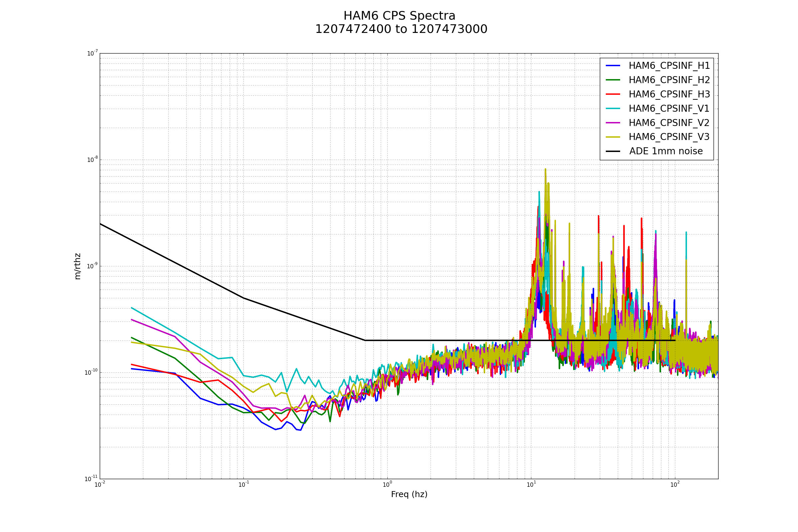Click the 10^-9 tick on the y-axis
This screenshot has height=532, width=798.
pos(92,266)
